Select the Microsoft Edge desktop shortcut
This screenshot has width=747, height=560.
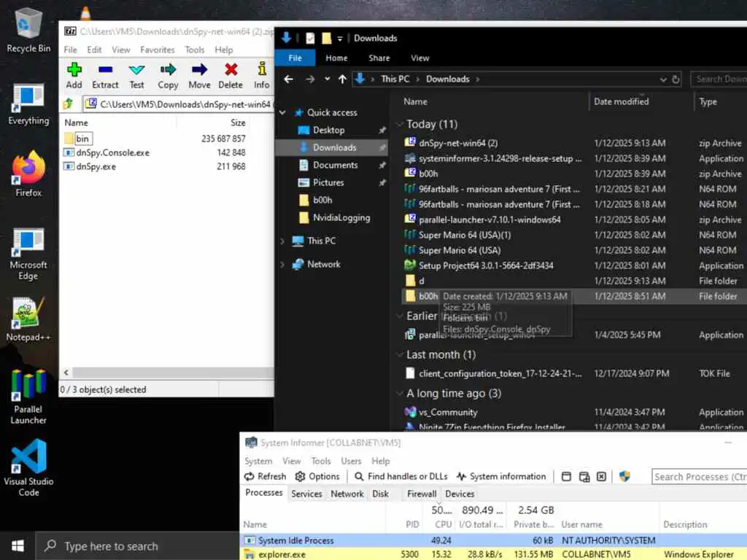(28, 254)
